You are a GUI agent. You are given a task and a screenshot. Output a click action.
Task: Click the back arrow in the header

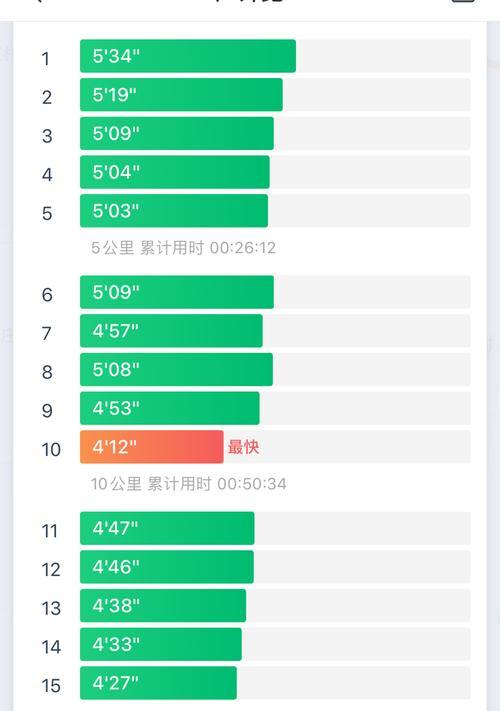point(39,1)
